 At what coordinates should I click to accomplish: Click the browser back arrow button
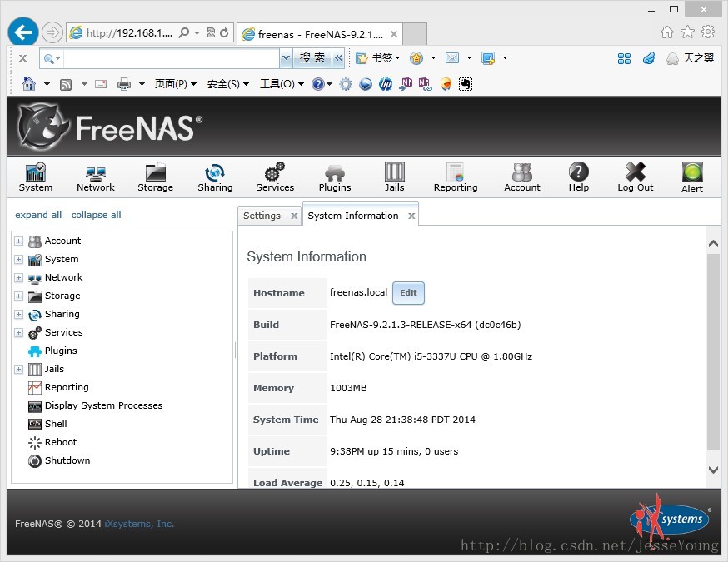coord(22,32)
